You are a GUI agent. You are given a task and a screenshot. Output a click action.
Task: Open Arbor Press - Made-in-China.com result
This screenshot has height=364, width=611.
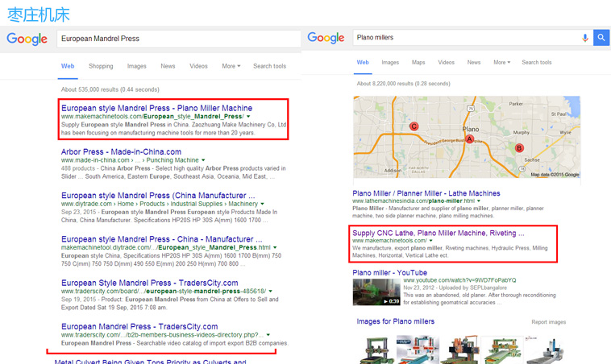[x=121, y=152]
